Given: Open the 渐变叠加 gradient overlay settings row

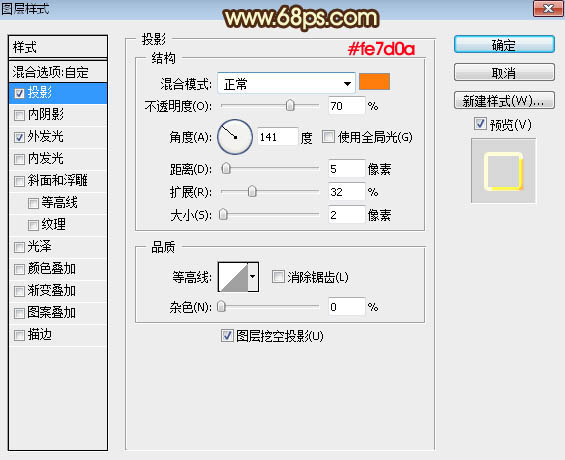Looking at the screenshot, I should (58, 291).
